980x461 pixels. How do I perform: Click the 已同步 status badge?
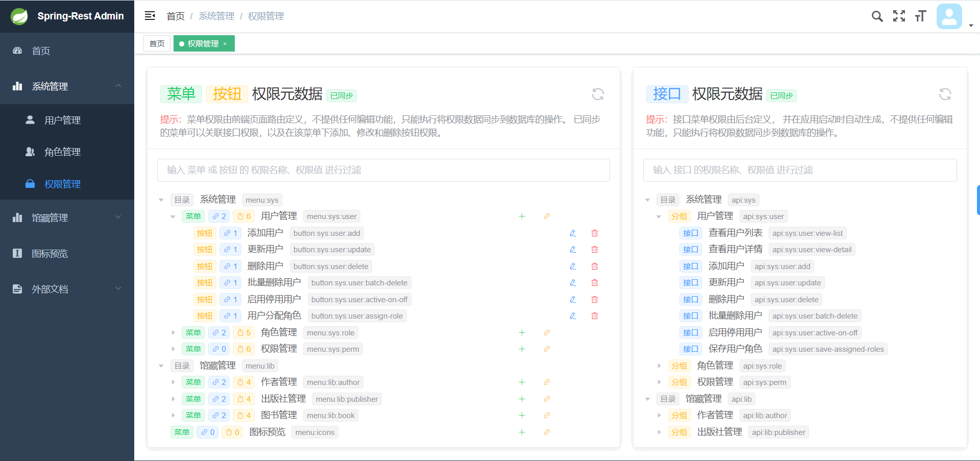click(x=341, y=95)
